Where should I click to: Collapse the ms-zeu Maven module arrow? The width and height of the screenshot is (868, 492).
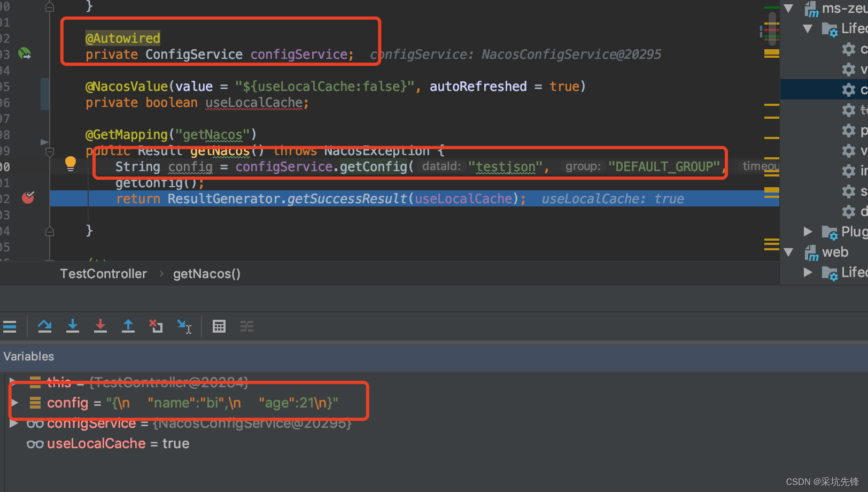(788, 9)
